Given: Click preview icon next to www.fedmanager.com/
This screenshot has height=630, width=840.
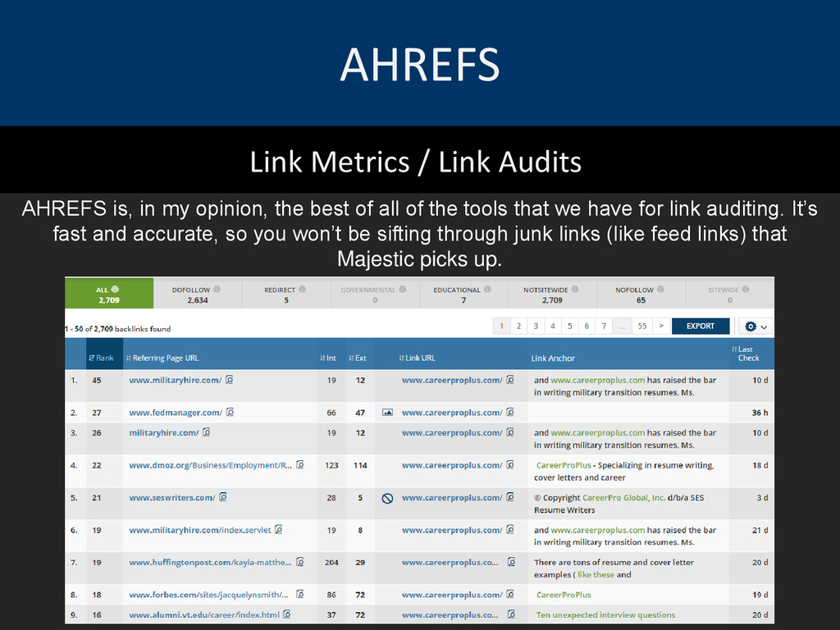Looking at the screenshot, I should 230,412.
